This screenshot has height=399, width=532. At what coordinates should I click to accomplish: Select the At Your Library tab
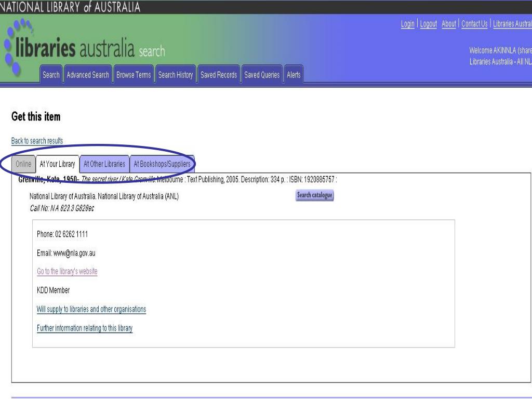(57, 164)
